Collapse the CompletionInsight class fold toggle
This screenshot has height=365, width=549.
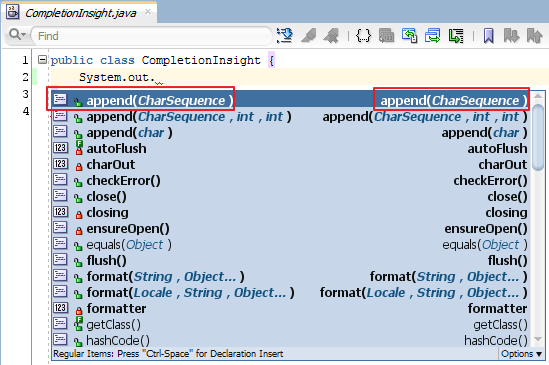(x=42, y=60)
